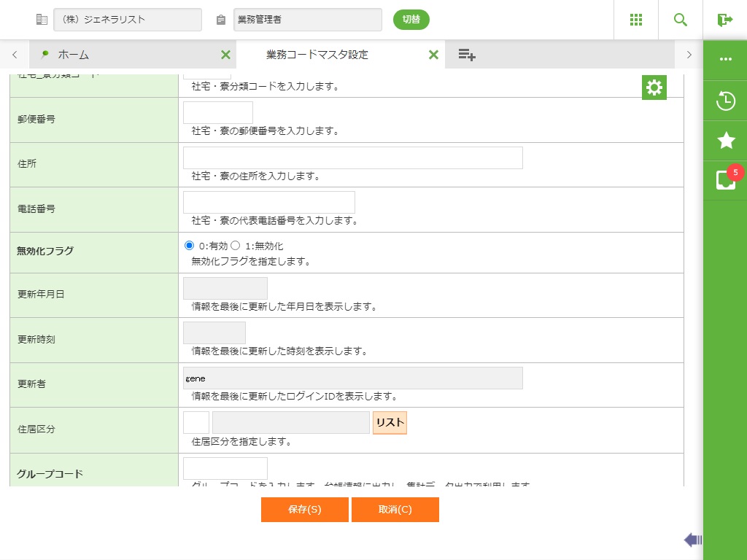The image size is (747, 560).
Task: Open favorites star icon
Action: [x=726, y=141]
